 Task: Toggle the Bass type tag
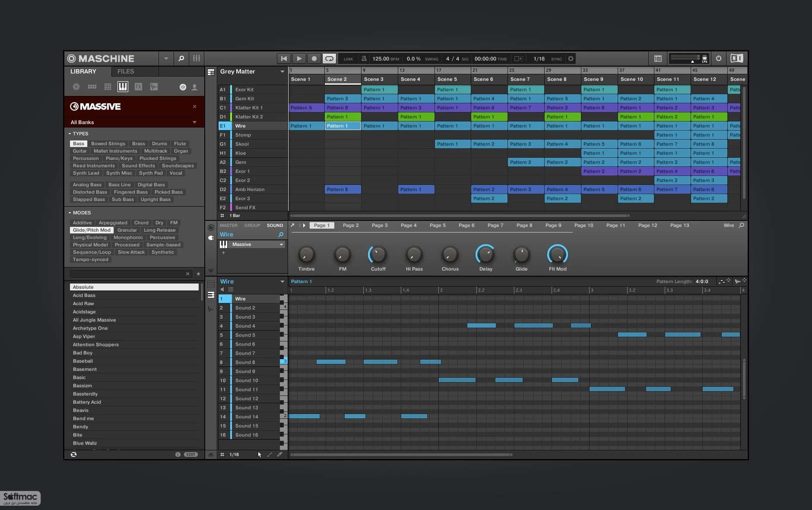79,143
